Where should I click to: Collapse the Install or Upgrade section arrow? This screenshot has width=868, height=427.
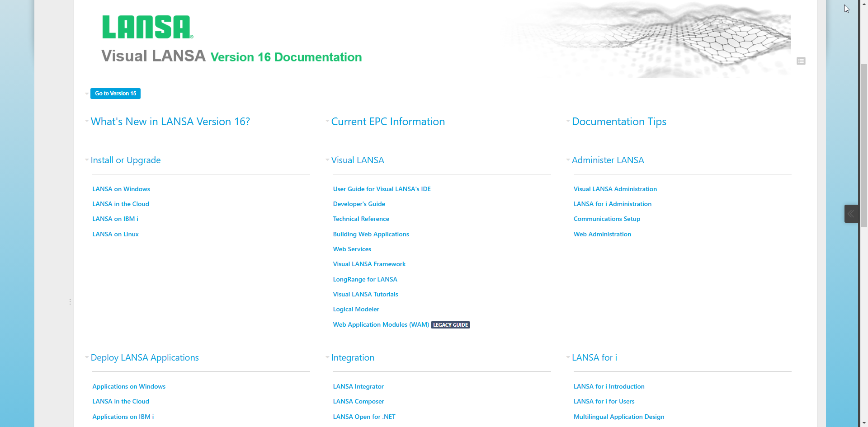(87, 160)
